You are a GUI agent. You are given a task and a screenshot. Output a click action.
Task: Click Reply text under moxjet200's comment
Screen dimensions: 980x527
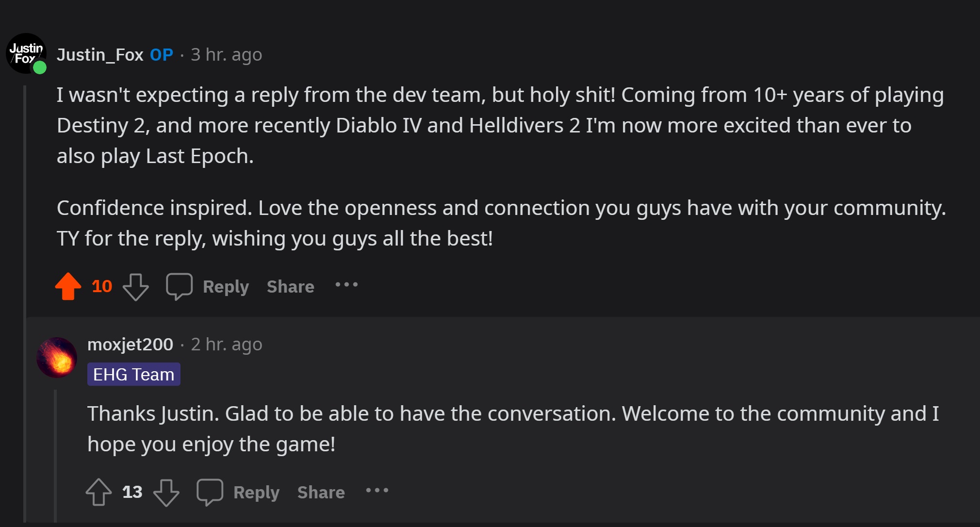pos(256,493)
